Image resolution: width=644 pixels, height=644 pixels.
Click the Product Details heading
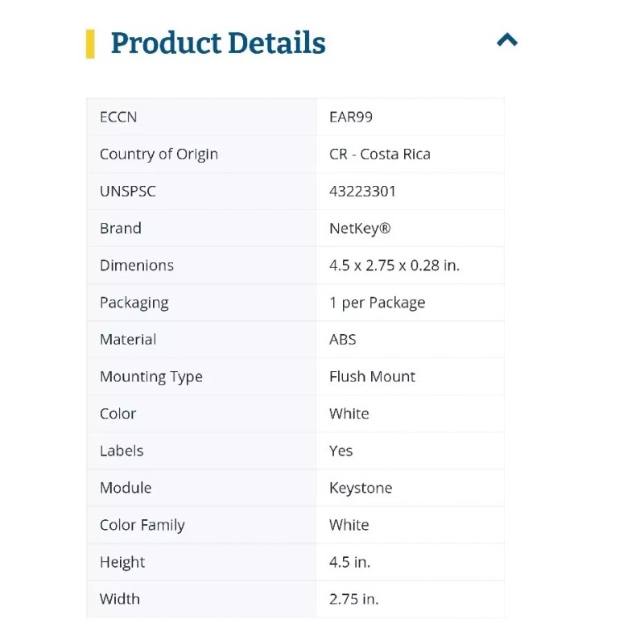point(218,43)
